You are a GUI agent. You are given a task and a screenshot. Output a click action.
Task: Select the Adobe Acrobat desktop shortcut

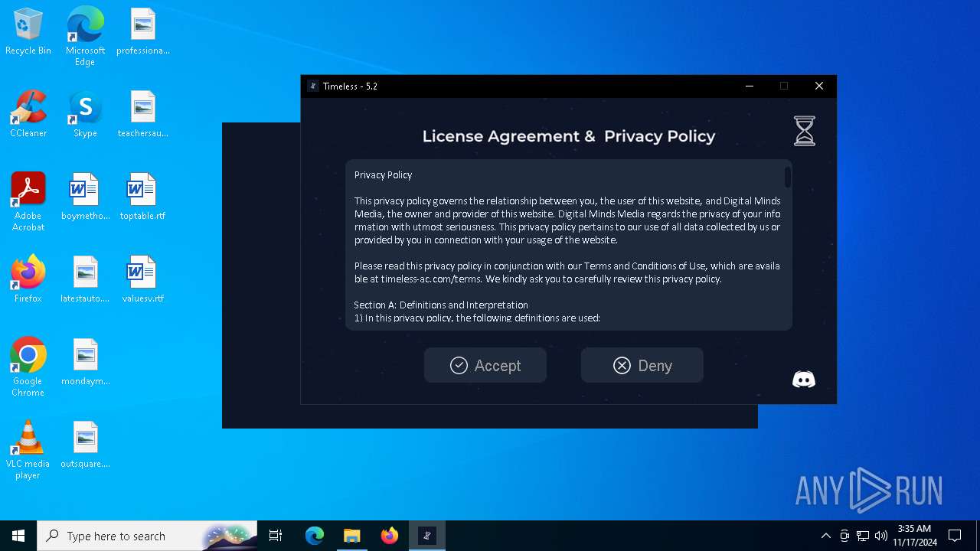(x=28, y=202)
